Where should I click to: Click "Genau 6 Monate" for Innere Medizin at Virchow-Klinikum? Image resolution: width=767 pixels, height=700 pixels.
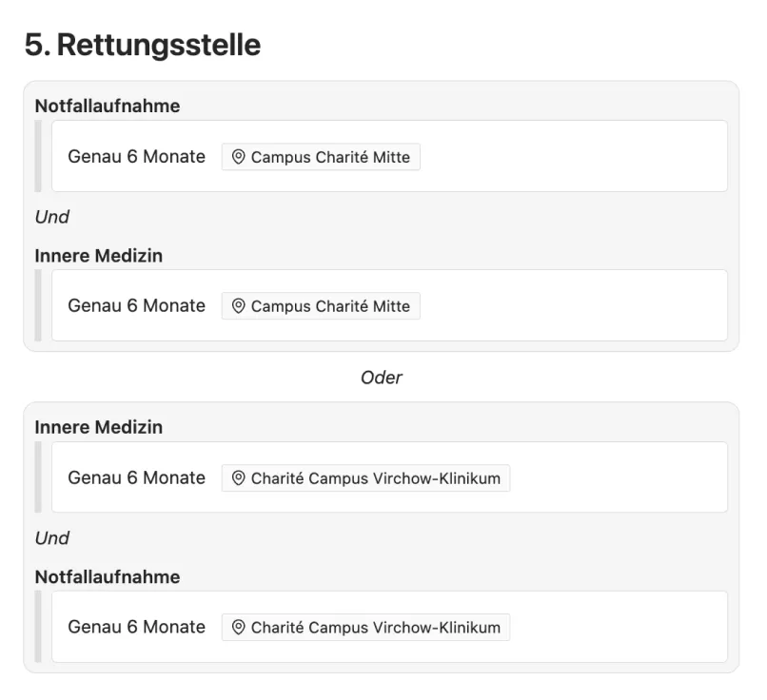point(136,477)
